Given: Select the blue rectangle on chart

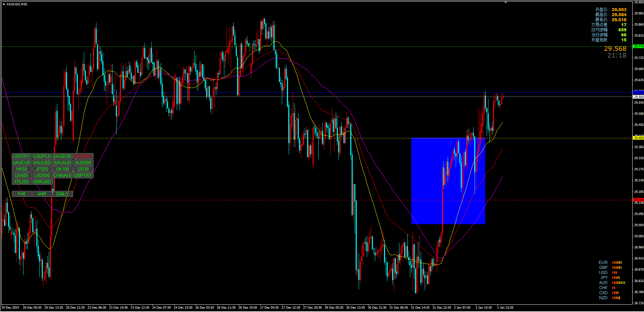Looking at the screenshot, I should 448,181.
